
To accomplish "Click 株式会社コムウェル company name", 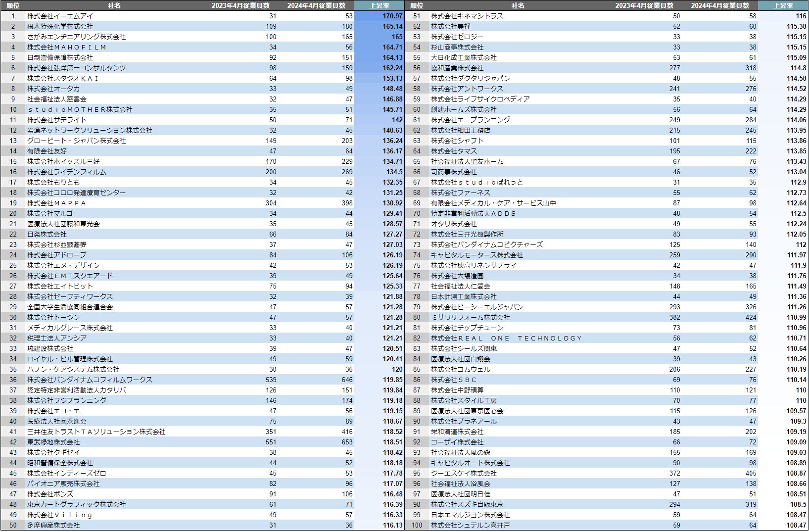I will point(461,369).
